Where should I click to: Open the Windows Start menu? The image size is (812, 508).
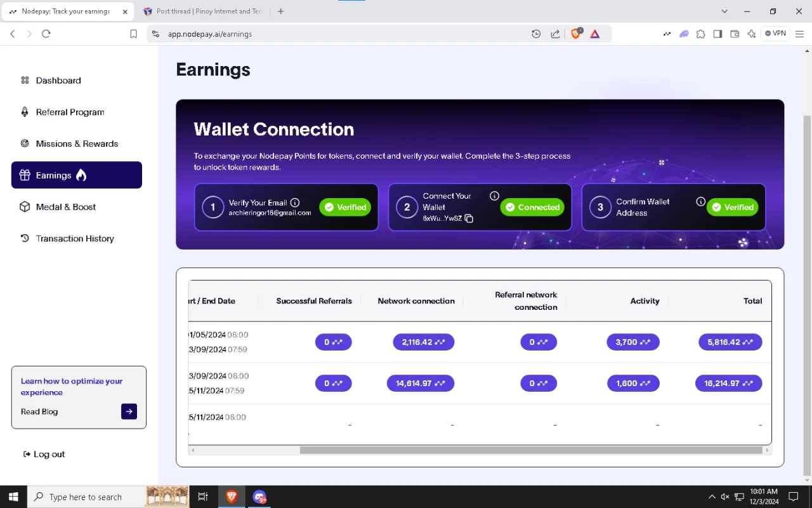click(x=13, y=497)
